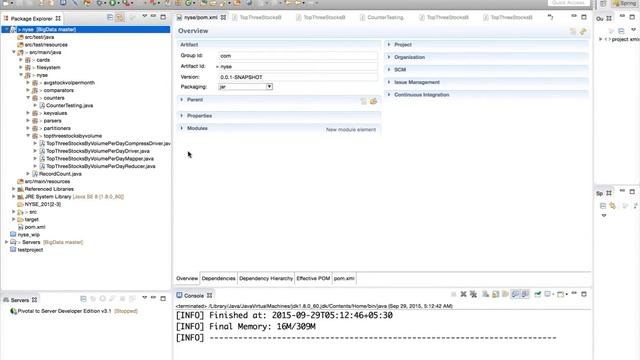The height and width of the screenshot is (360, 640).
Task: Toggle Link with Editor in Package Explorer
Action: (120, 18)
